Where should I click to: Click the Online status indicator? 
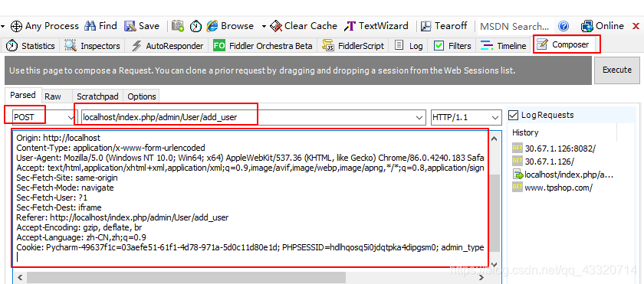click(602, 26)
